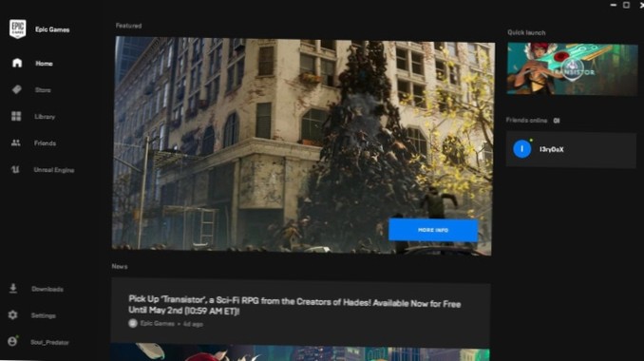Minimize the launcher window
Viewport: 644px width, 361px height.
(614, 5)
